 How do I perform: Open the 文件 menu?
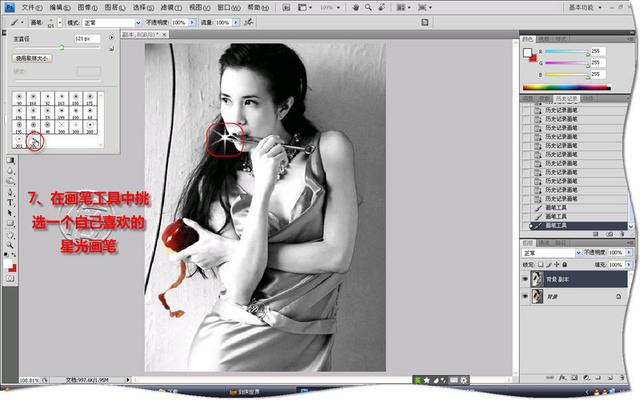32,7
